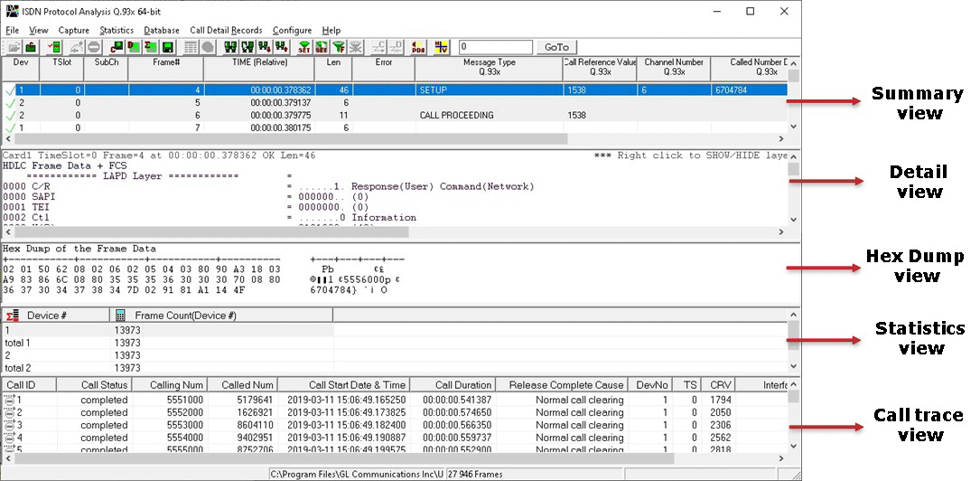Click the green toolbar icon with sigma

click(x=151, y=48)
